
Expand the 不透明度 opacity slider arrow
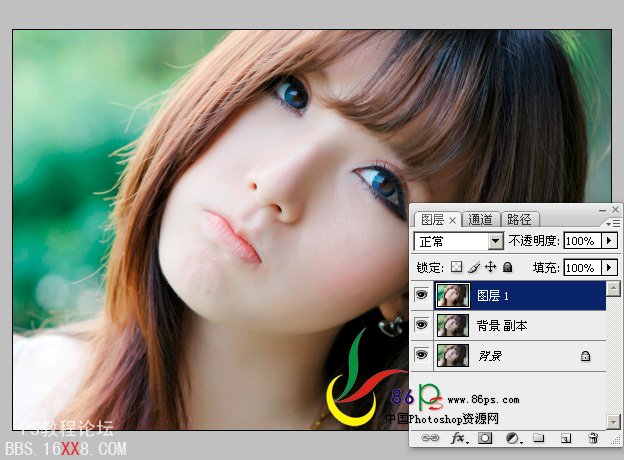point(610,241)
